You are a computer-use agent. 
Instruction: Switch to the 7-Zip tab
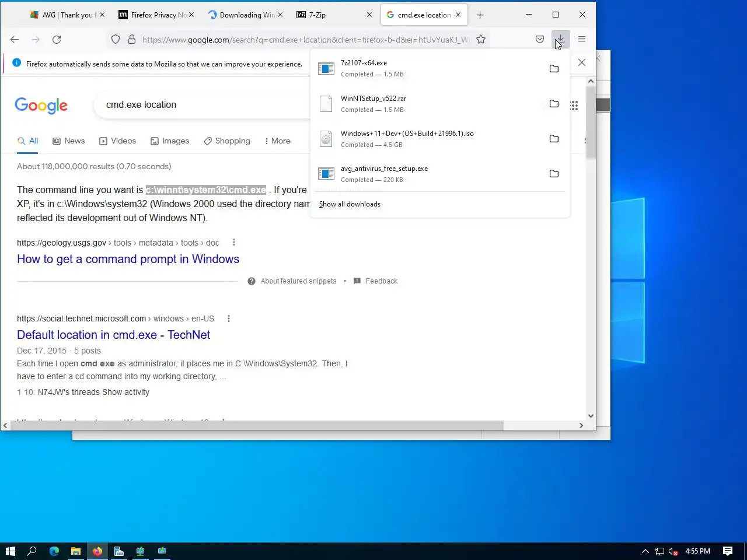330,15
